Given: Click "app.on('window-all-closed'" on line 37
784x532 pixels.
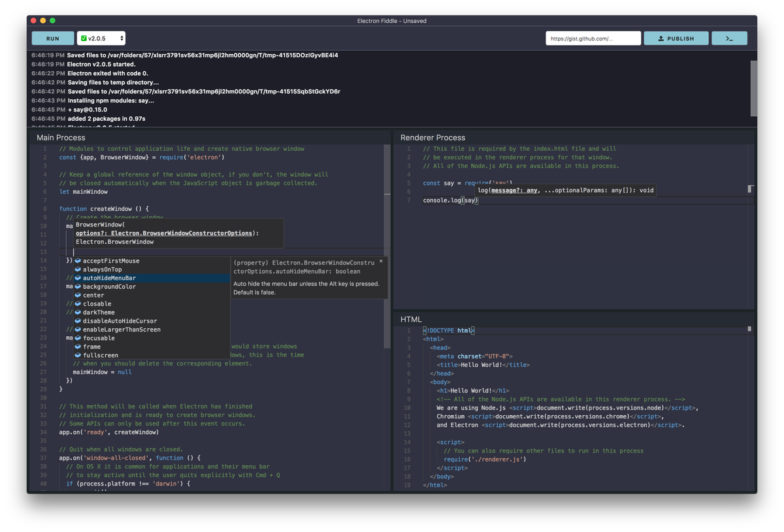Looking at the screenshot, I should tap(105, 458).
